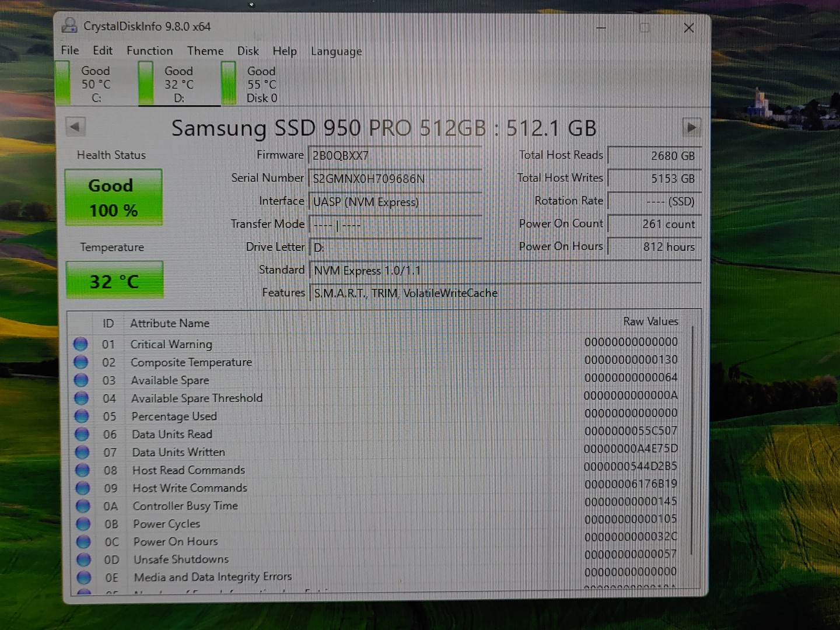This screenshot has height=630, width=840.
Task: Click the Attribute Name column header
Action: pos(170,323)
